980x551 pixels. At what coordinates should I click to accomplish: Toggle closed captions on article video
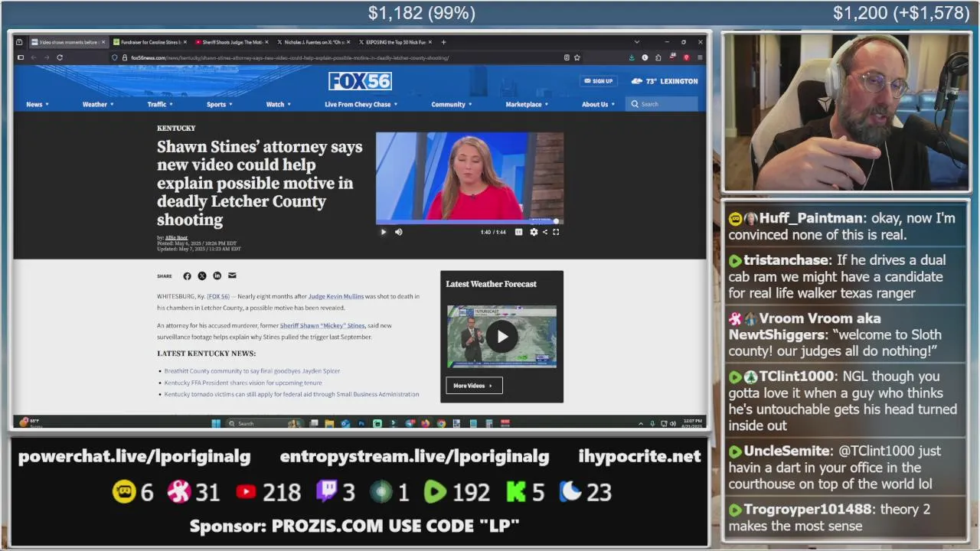[518, 232]
